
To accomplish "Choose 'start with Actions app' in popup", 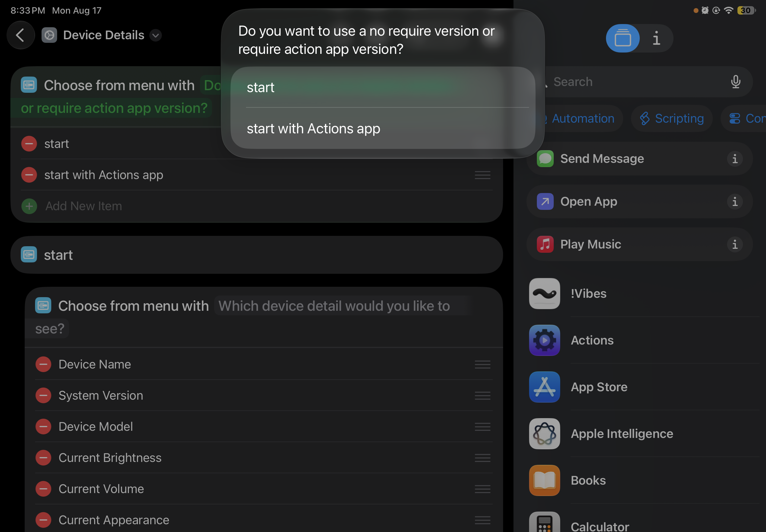I will 383,128.
